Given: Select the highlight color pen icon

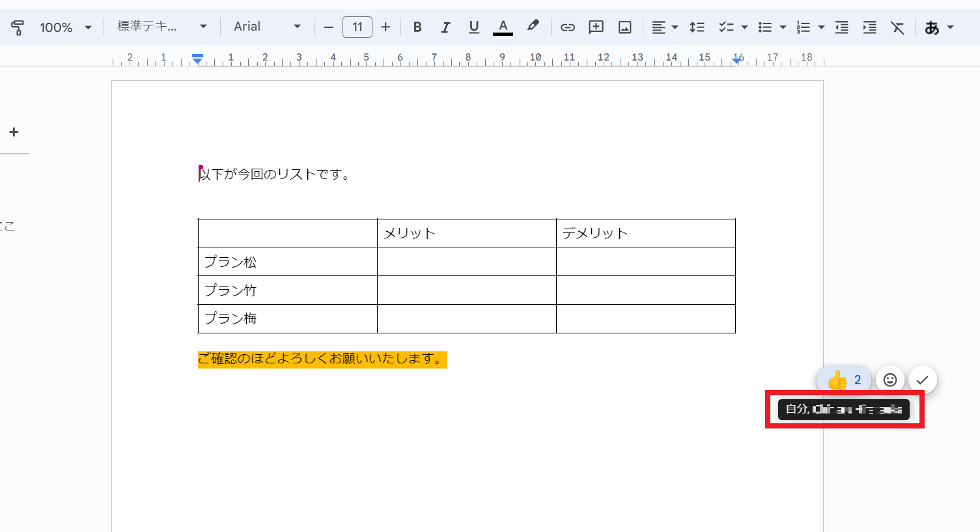Looking at the screenshot, I should (x=533, y=26).
